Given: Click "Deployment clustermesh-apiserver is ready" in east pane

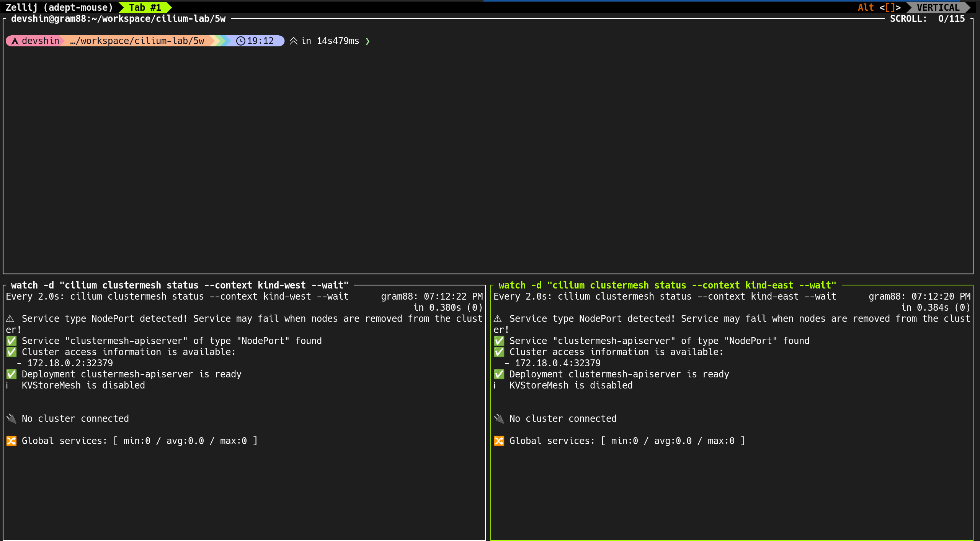Looking at the screenshot, I should point(619,374).
